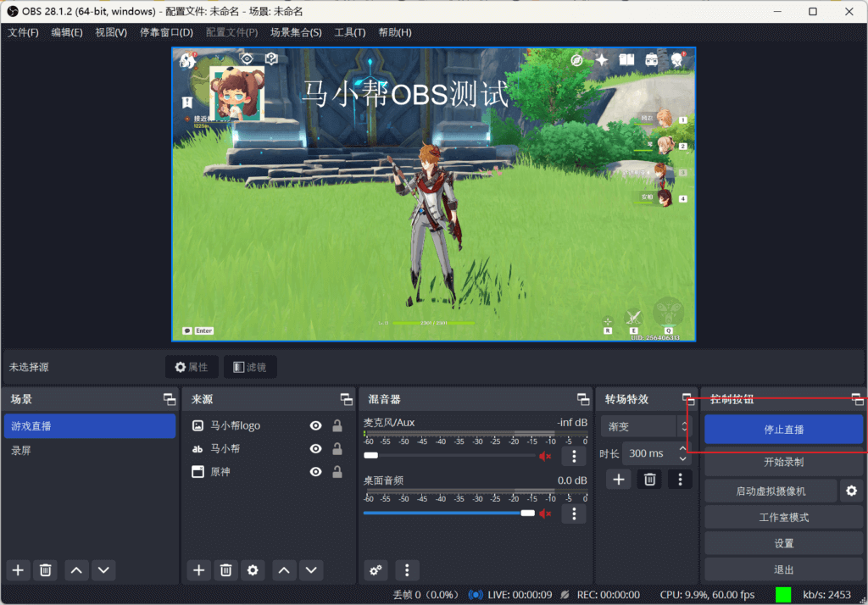Unmute the 桌面音频 audio channel
868x605 pixels.
[545, 513]
